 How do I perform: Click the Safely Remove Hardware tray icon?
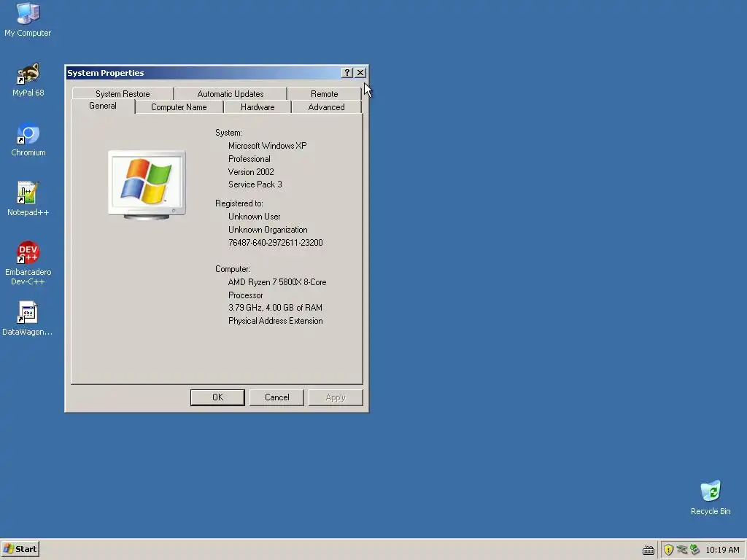click(694, 550)
